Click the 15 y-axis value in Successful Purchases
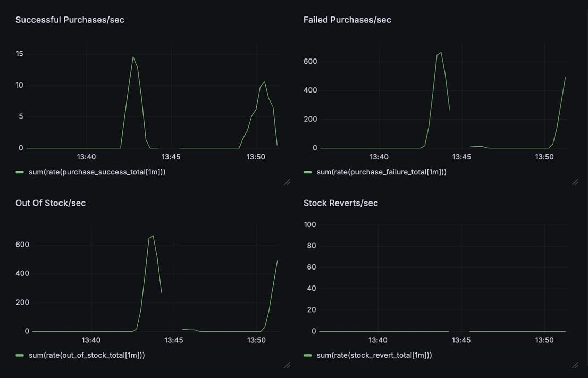The height and width of the screenshot is (378, 588). [20, 54]
